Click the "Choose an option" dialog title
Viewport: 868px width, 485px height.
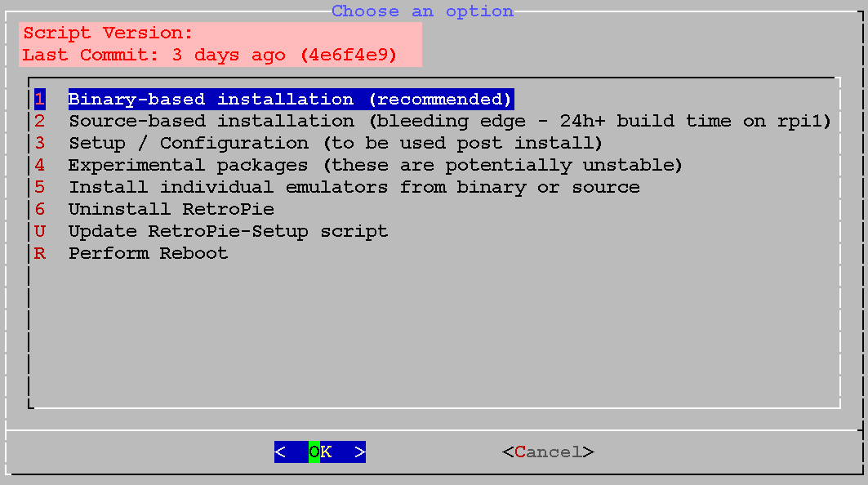pyautogui.click(x=422, y=11)
